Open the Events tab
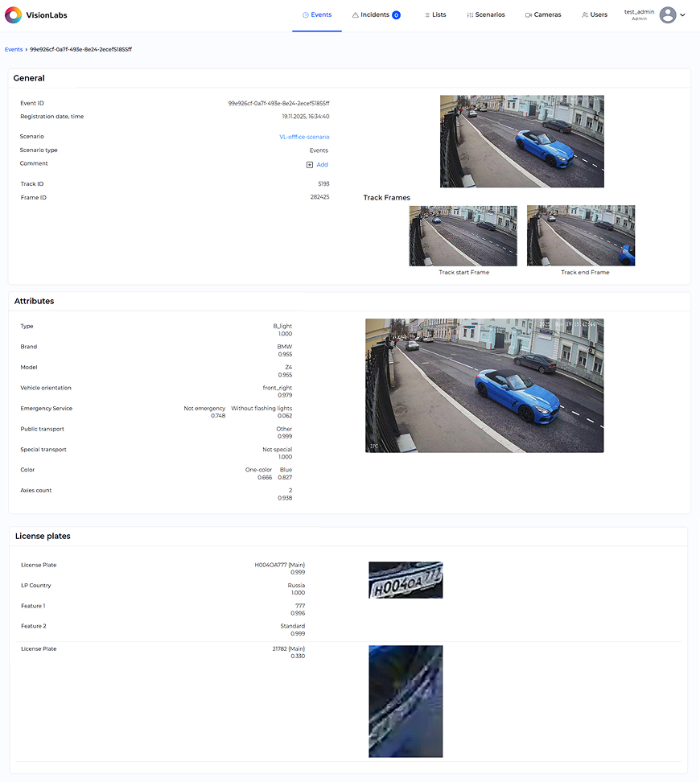 tap(317, 14)
